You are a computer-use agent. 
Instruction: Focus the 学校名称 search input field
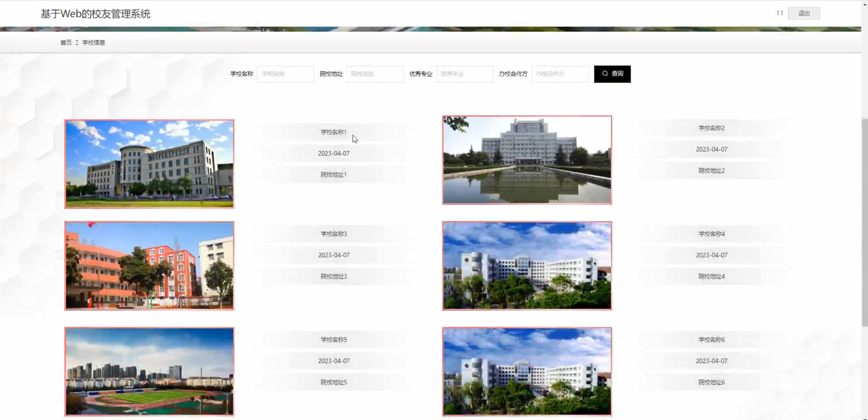285,74
